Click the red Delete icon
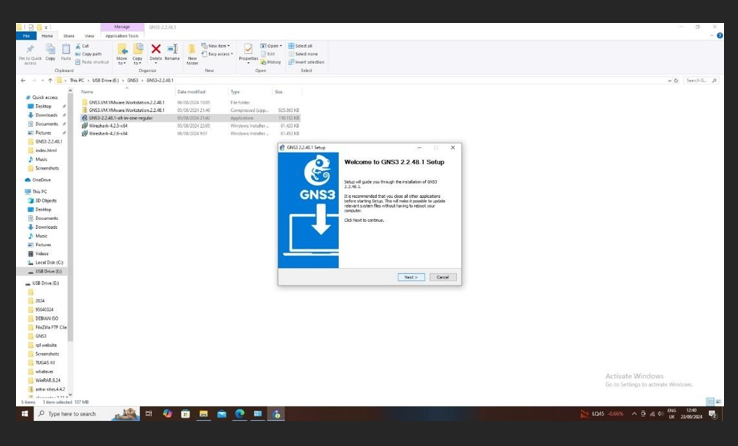Viewport: 738px width, 446px height. [156, 49]
